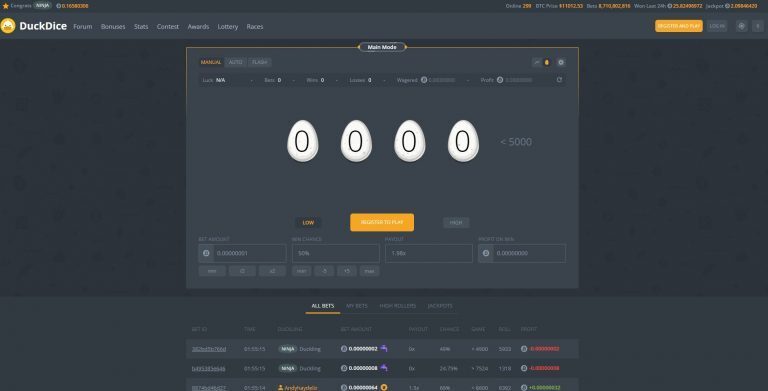
Task: Click the round icon button next to Log In
Action: point(742,26)
